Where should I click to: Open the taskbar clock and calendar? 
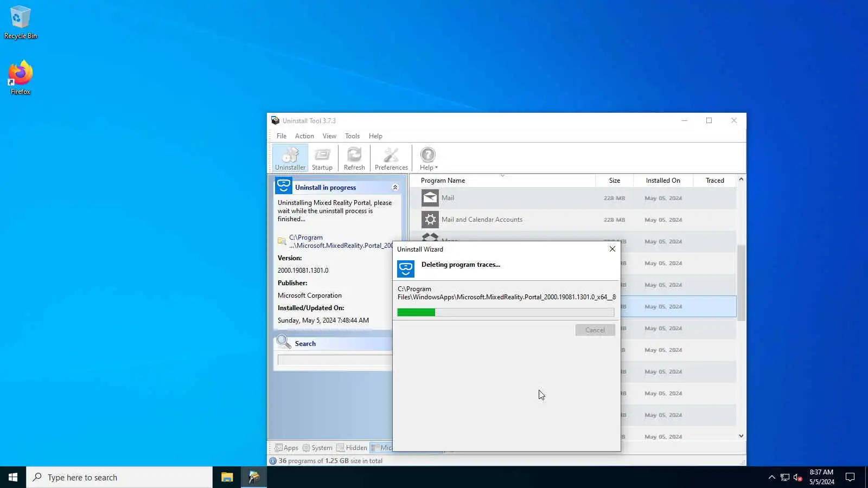(x=821, y=477)
